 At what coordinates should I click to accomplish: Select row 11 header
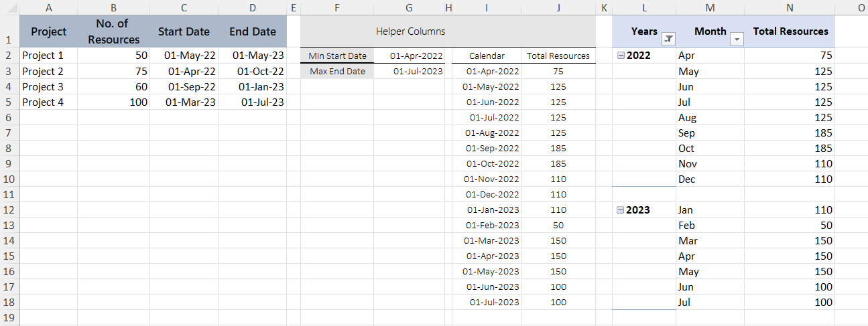pos(9,195)
